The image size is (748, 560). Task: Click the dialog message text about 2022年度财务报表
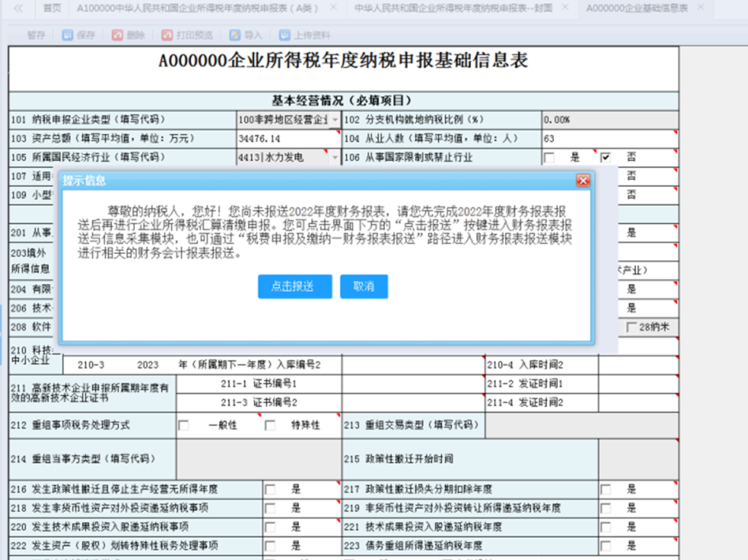pos(325,232)
